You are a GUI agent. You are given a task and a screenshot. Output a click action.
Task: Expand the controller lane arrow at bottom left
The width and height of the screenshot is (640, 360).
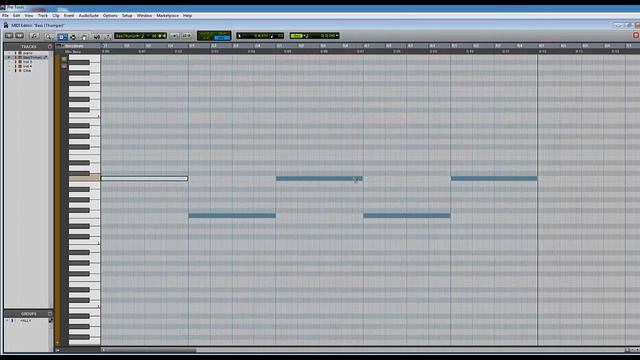pyautogui.click(x=58, y=350)
